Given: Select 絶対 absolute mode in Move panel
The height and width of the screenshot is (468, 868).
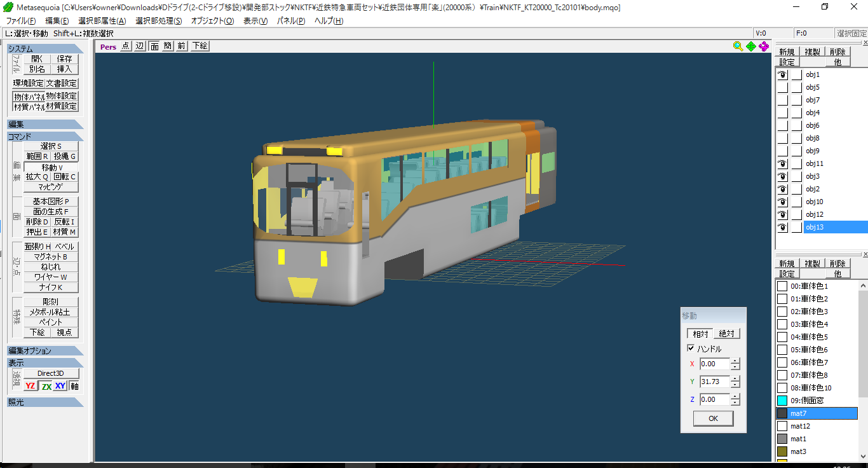Looking at the screenshot, I should (727, 334).
